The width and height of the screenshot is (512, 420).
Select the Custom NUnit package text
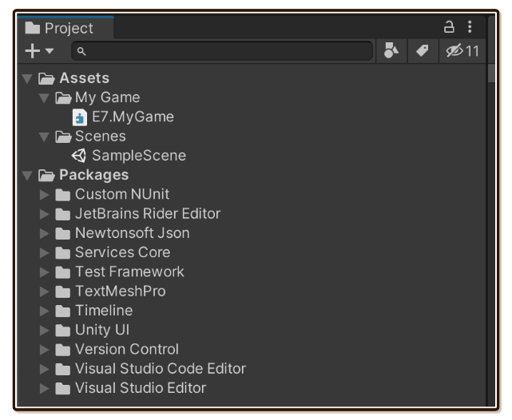coord(122,194)
